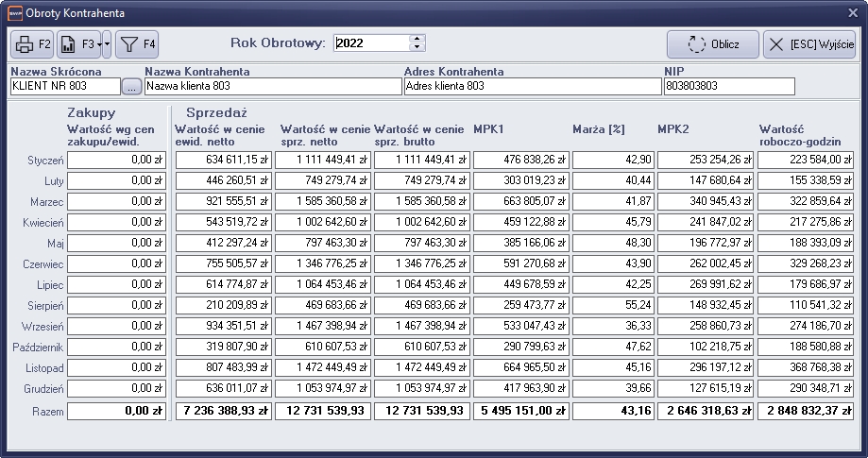Increase Rok Obrotowy with up arrow
The width and height of the screenshot is (868, 458).
click(x=417, y=39)
